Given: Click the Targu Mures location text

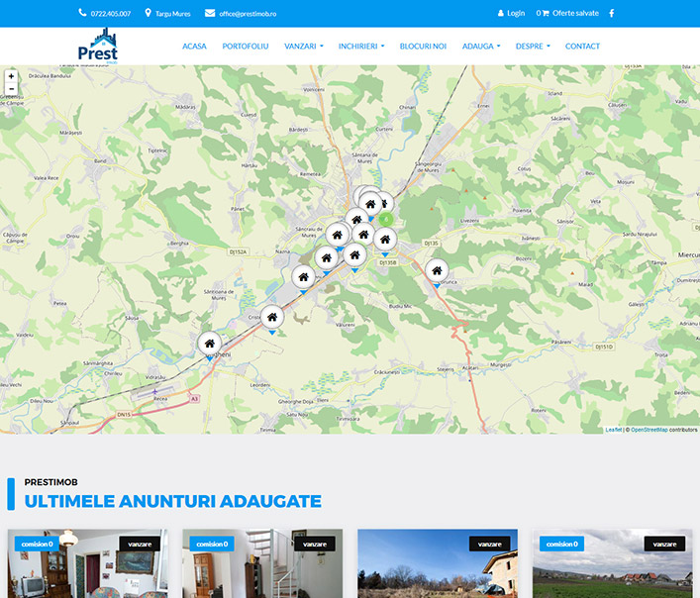Looking at the screenshot, I should point(172,14).
